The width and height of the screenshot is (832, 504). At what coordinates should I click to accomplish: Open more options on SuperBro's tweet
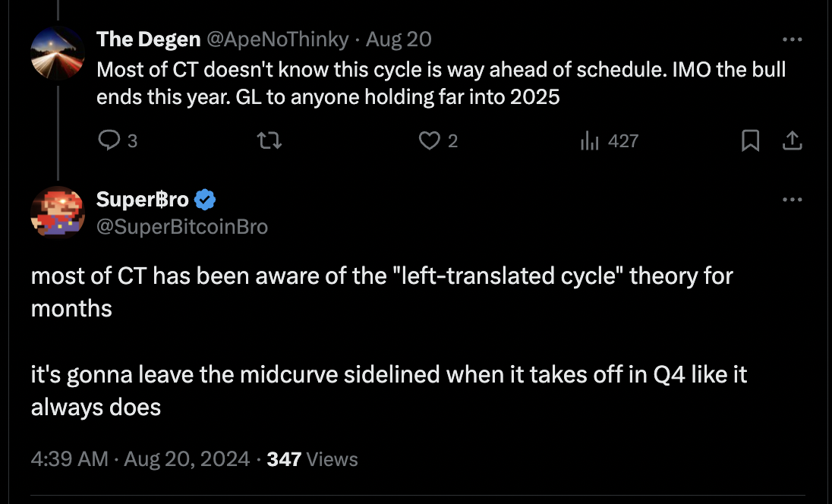click(x=792, y=200)
